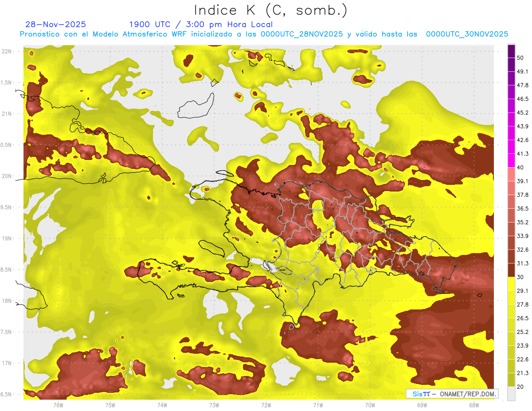Screen dimensions: 532x411
Task: Click the '22.6' colorbar value
Action: (523, 359)
